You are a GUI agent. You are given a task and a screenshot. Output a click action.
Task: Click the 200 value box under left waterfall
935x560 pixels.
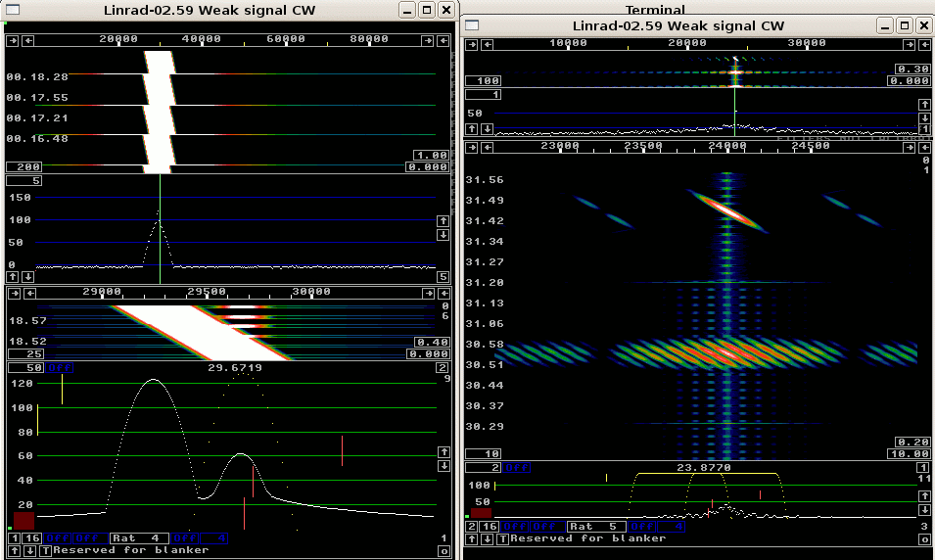click(x=23, y=167)
